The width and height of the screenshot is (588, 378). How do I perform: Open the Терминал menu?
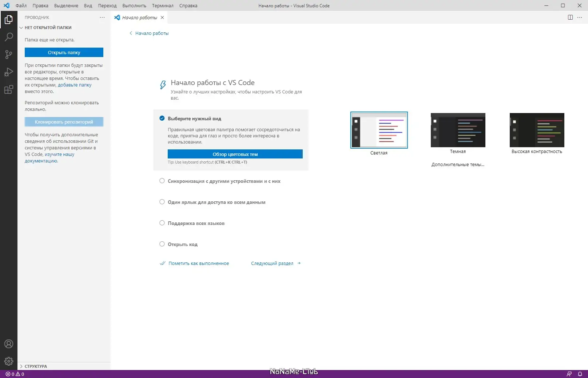click(163, 5)
